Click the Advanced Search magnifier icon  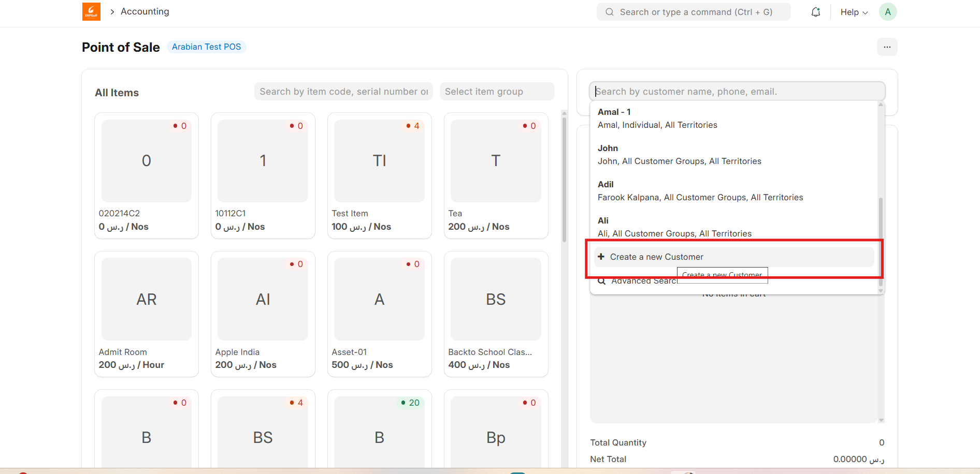point(602,281)
